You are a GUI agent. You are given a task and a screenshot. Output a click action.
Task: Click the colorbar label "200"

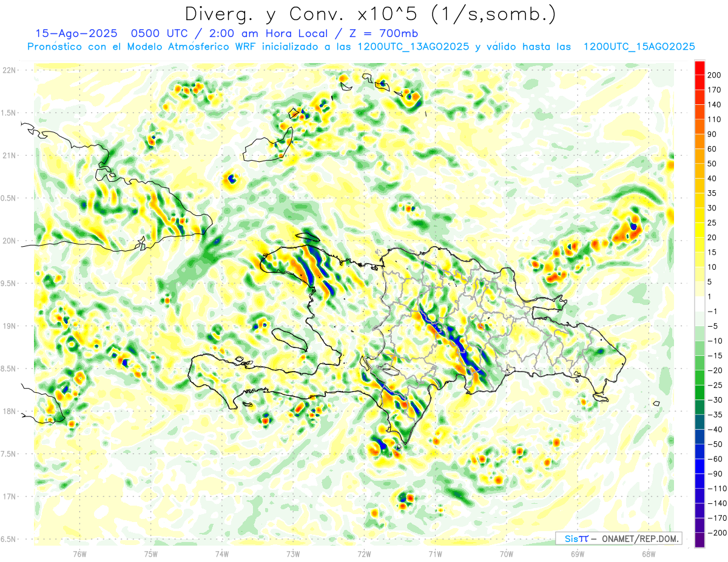click(x=714, y=75)
